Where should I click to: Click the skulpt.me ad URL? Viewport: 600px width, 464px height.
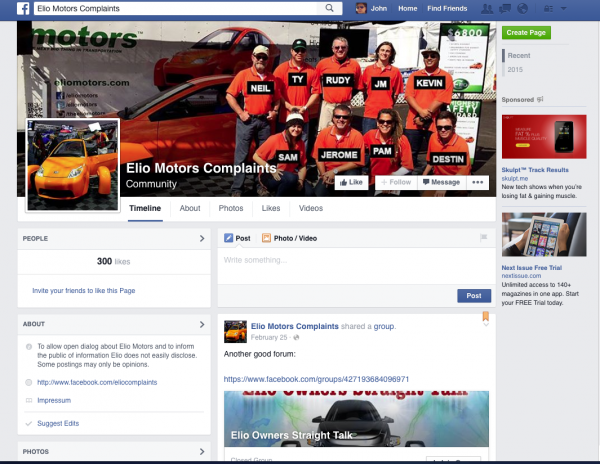(x=515, y=179)
